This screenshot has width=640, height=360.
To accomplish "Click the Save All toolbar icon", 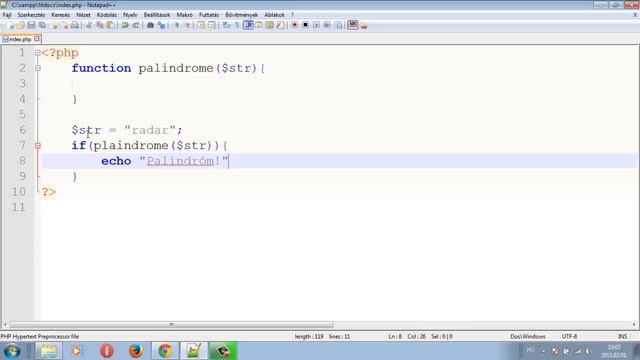I will click(x=42, y=25).
